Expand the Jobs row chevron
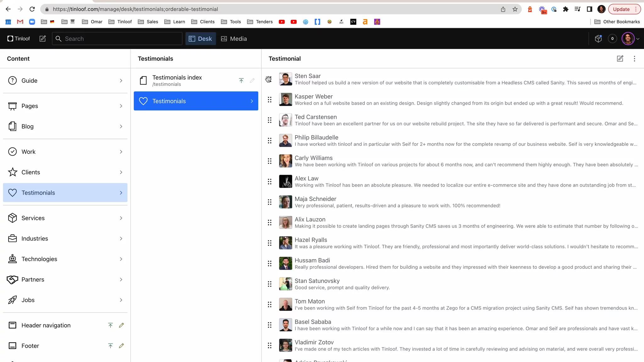Screen dimensions: 644x362 [121, 300]
